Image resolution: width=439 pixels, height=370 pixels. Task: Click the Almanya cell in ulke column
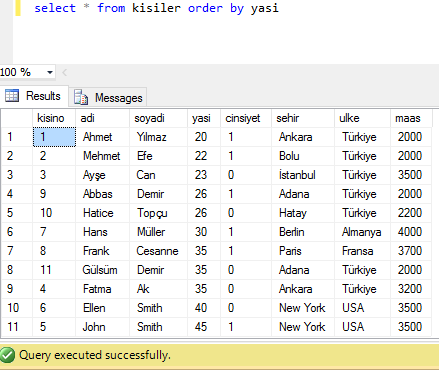pyautogui.click(x=362, y=232)
